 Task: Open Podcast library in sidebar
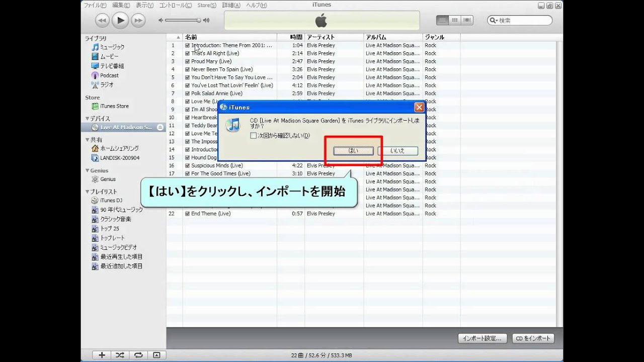[105, 75]
